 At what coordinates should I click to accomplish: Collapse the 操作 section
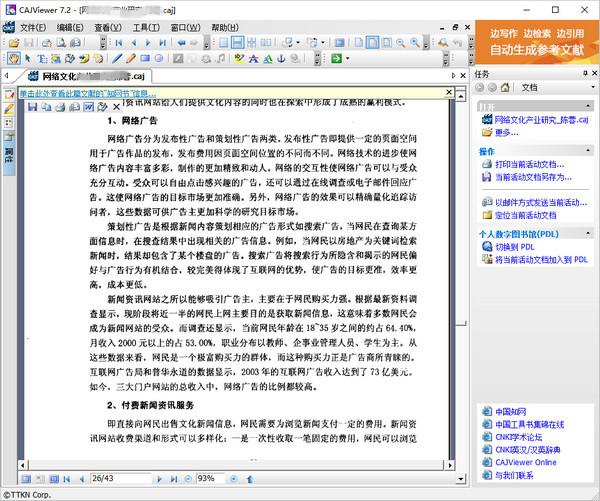tap(588, 151)
